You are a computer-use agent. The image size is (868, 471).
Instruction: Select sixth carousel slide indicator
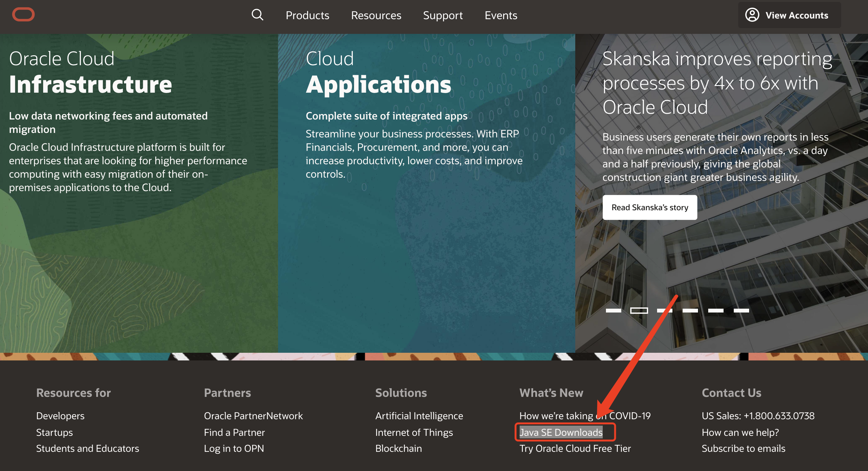click(741, 310)
